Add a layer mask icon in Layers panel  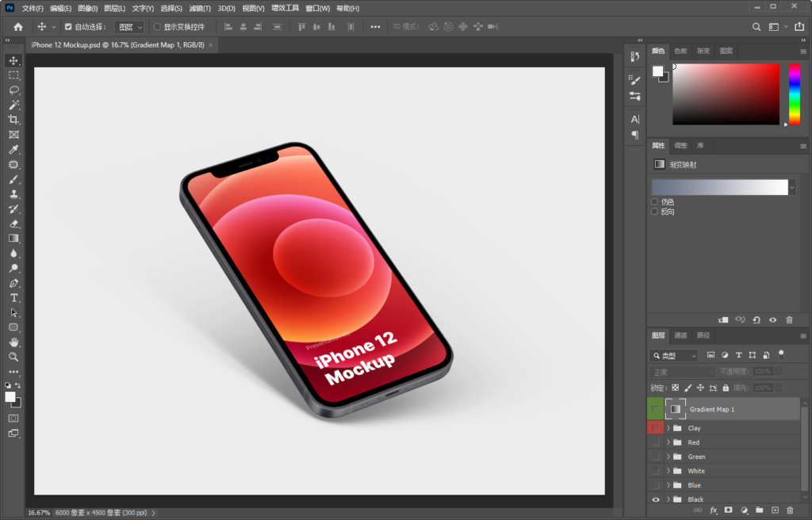click(x=728, y=510)
